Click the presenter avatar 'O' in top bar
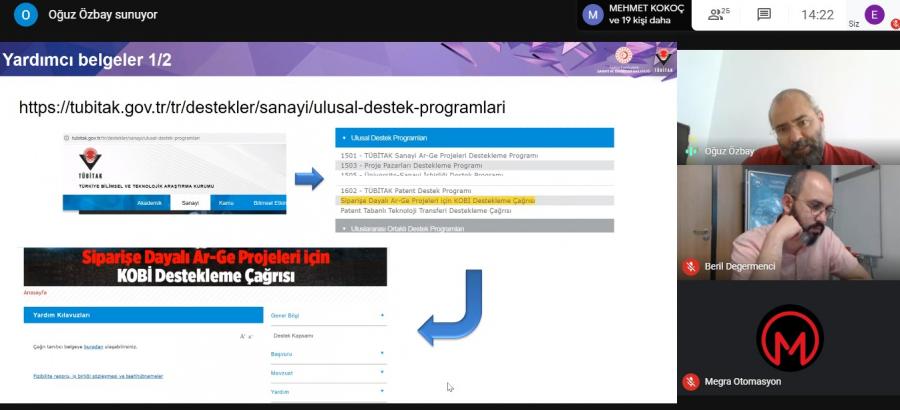The width and height of the screenshot is (900, 410). click(x=26, y=15)
